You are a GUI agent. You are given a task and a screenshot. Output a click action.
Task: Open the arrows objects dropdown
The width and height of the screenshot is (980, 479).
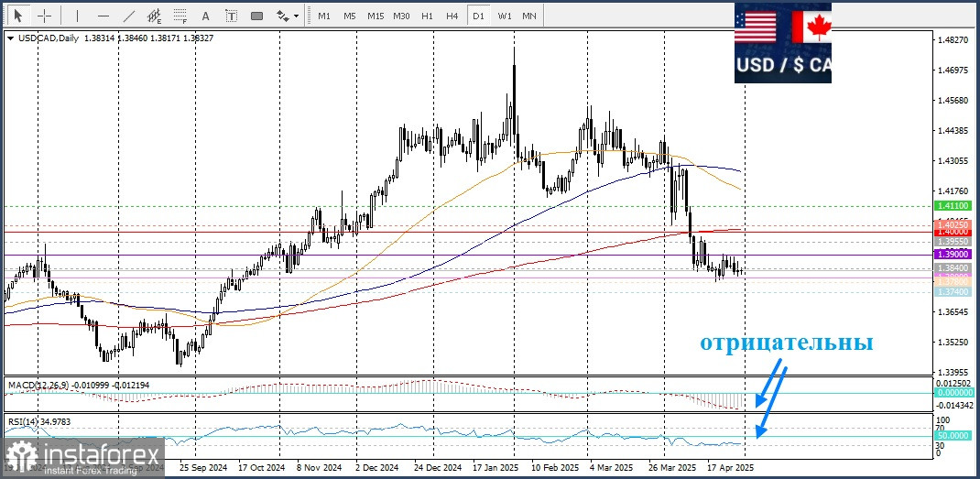pyautogui.click(x=288, y=16)
